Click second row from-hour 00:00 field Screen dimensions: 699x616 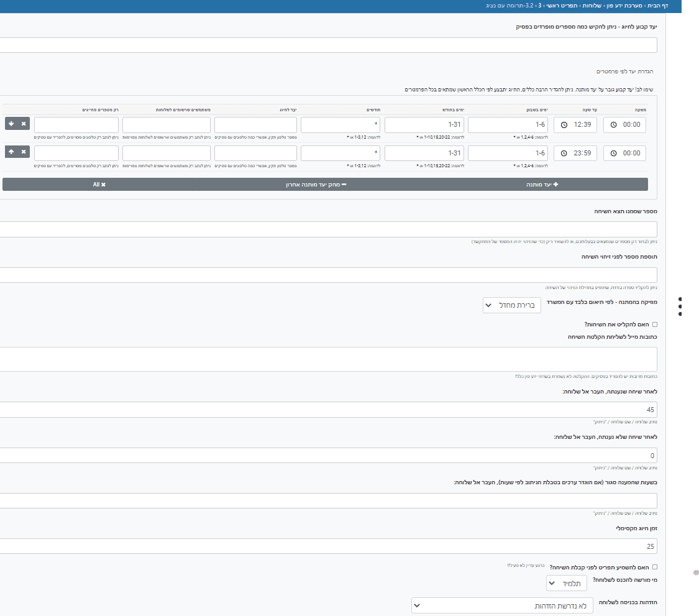624,154
